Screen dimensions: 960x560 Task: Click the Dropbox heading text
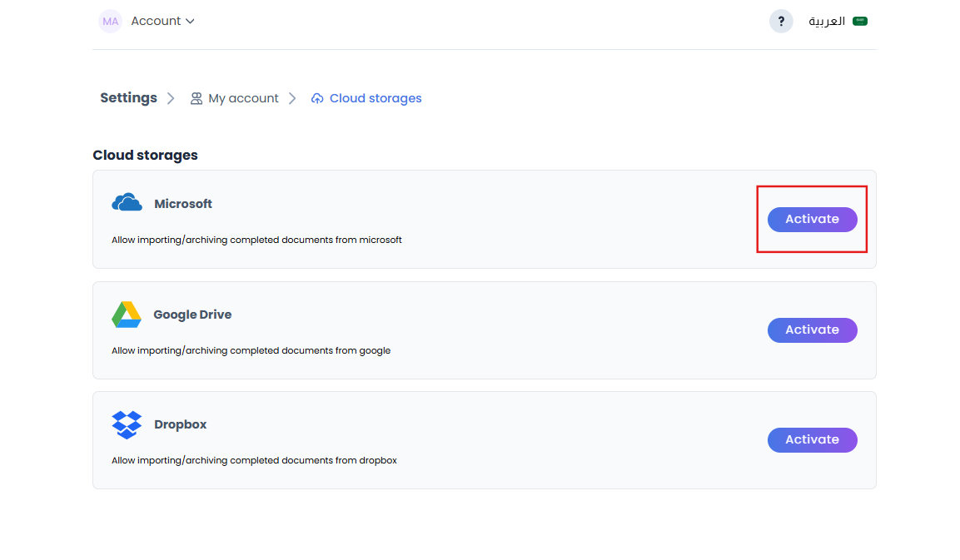(181, 424)
